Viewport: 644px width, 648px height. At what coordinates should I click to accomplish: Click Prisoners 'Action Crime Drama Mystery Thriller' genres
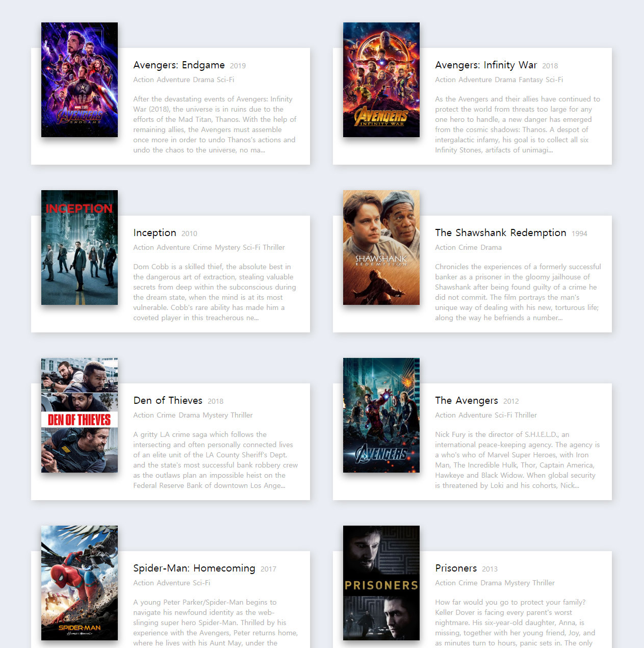[495, 583]
